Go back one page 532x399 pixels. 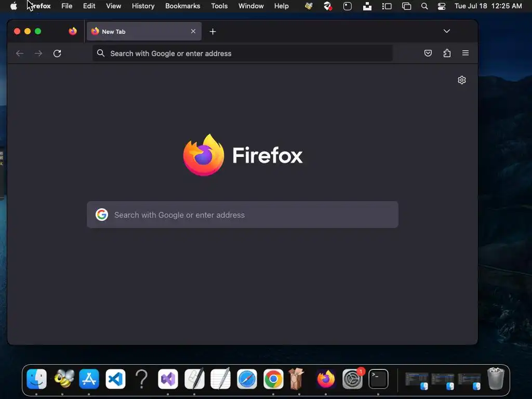[20, 54]
